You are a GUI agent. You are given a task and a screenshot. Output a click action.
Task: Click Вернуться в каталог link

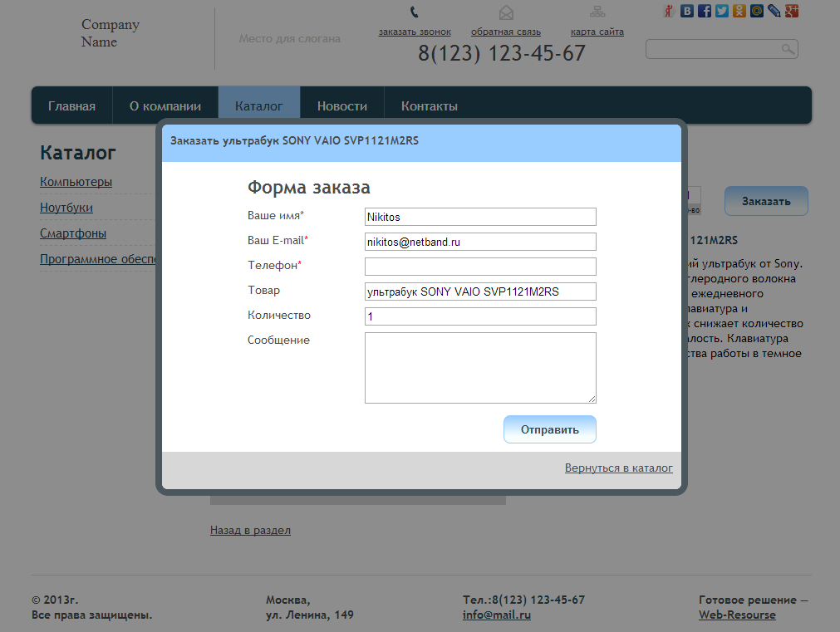click(x=619, y=468)
